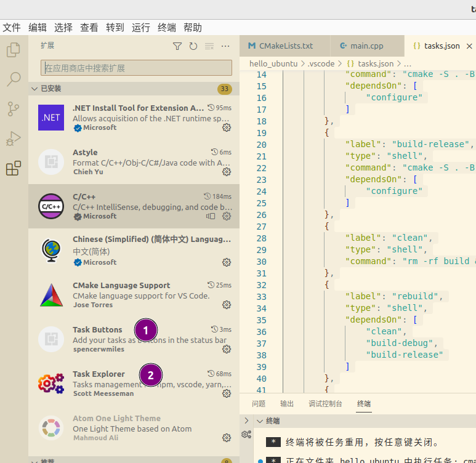The width and height of the screenshot is (476, 463).
Task: Open the Run and Debug view
Action: point(14,139)
